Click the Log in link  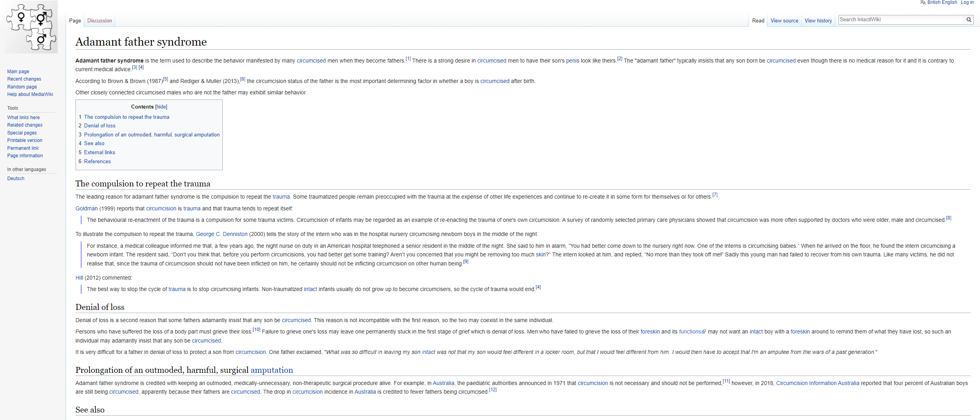point(967,2)
